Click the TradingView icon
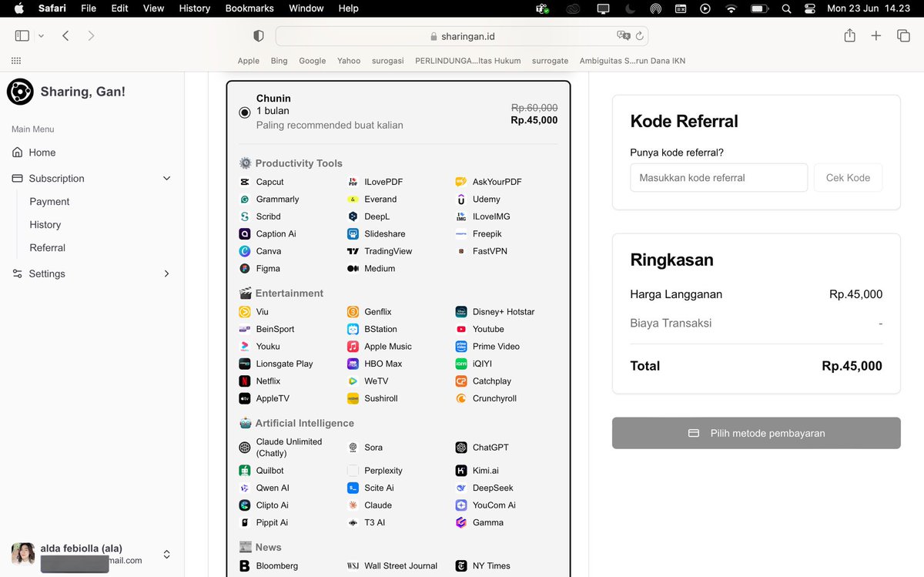This screenshot has height=577, width=924. point(353,251)
